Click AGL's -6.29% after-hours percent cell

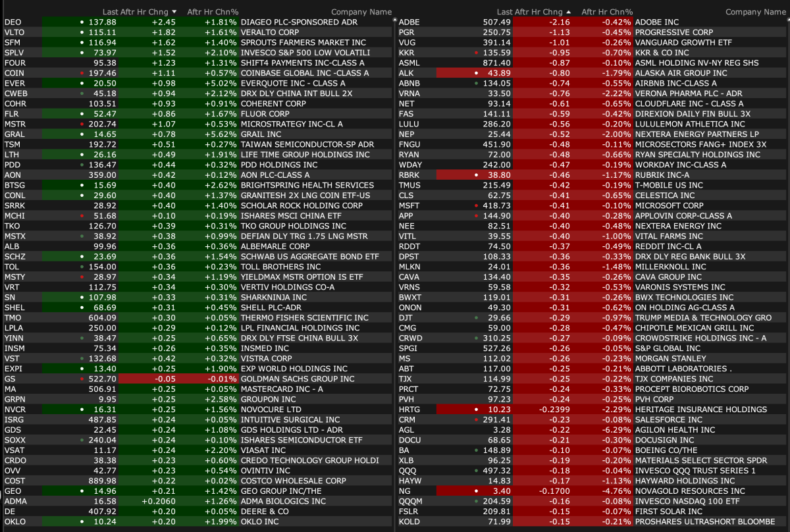616,429
